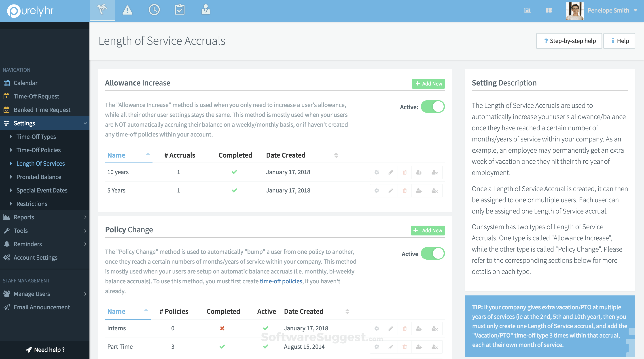The width and height of the screenshot is (644, 359).
Task: Click gear settings icon for Part-Time row
Action: pyautogui.click(x=377, y=347)
